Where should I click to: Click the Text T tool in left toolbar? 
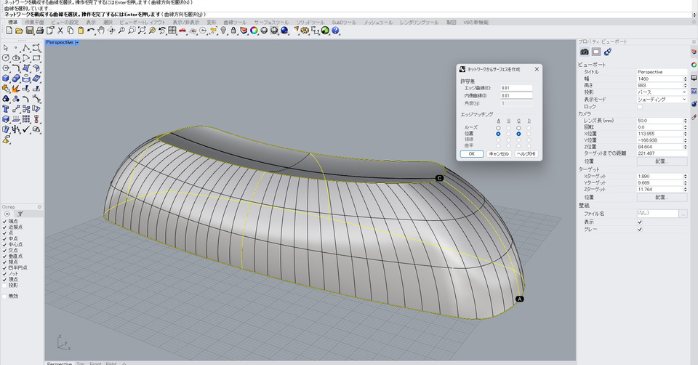point(6,109)
